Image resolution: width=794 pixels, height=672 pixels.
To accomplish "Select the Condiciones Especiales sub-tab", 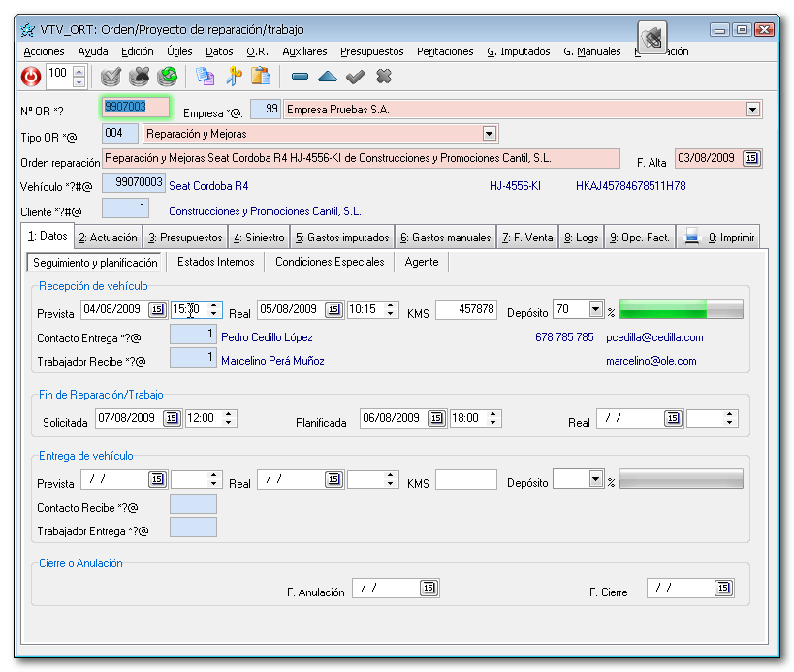I will pyautogui.click(x=330, y=262).
